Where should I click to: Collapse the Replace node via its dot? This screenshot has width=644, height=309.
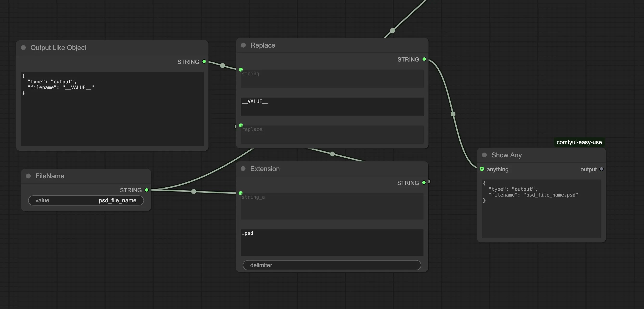243,45
